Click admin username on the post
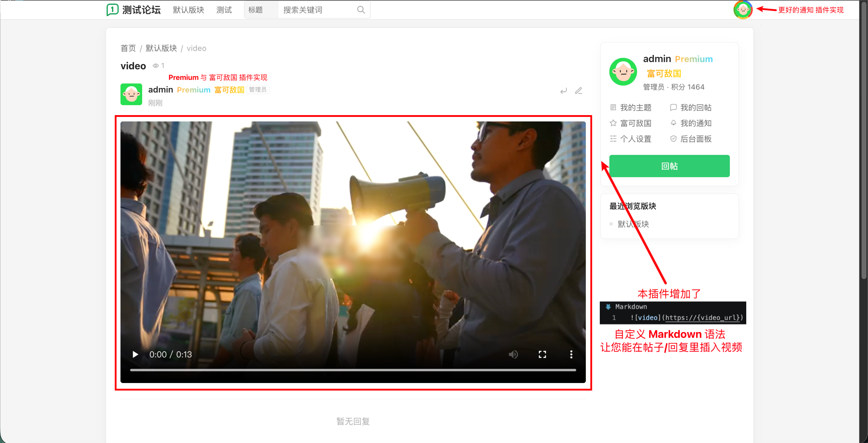 pos(160,90)
